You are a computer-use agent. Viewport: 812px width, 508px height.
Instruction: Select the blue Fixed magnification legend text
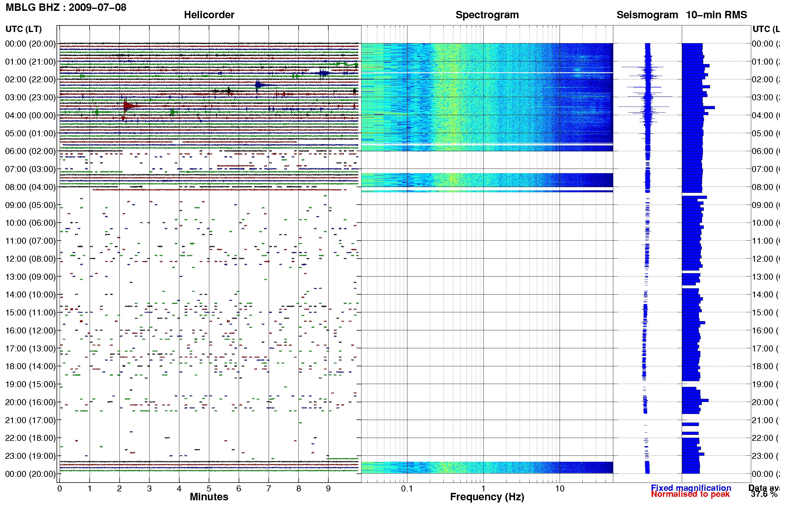click(x=691, y=488)
